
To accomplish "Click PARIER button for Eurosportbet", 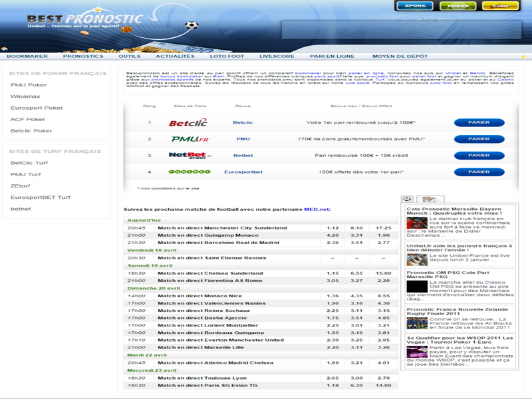I will pos(479,172).
